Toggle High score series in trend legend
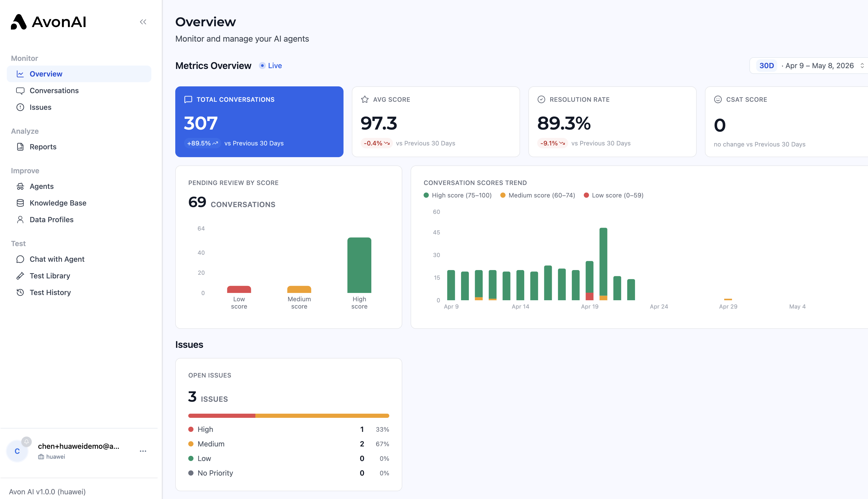The height and width of the screenshot is (499, 868). tap(458, 195)
